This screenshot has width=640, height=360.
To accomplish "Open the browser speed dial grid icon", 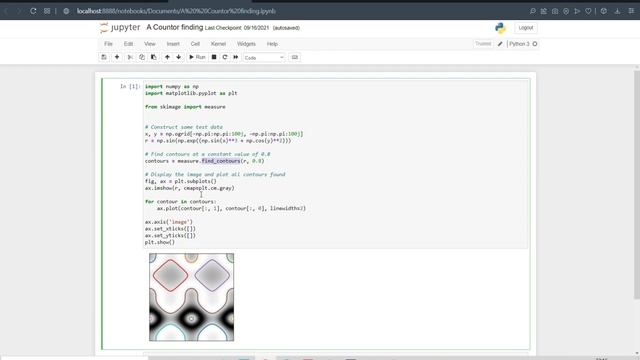I will click(x=47, y=11).
